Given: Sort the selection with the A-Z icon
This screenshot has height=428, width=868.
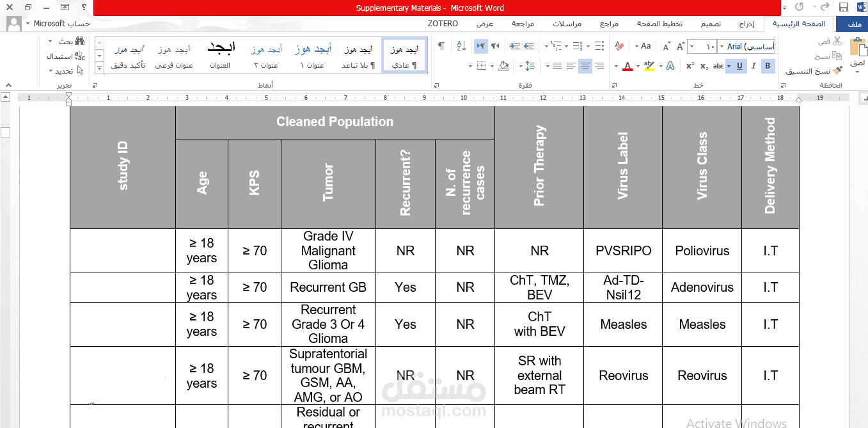Looking at the screenshot, I should click(461, 46).
